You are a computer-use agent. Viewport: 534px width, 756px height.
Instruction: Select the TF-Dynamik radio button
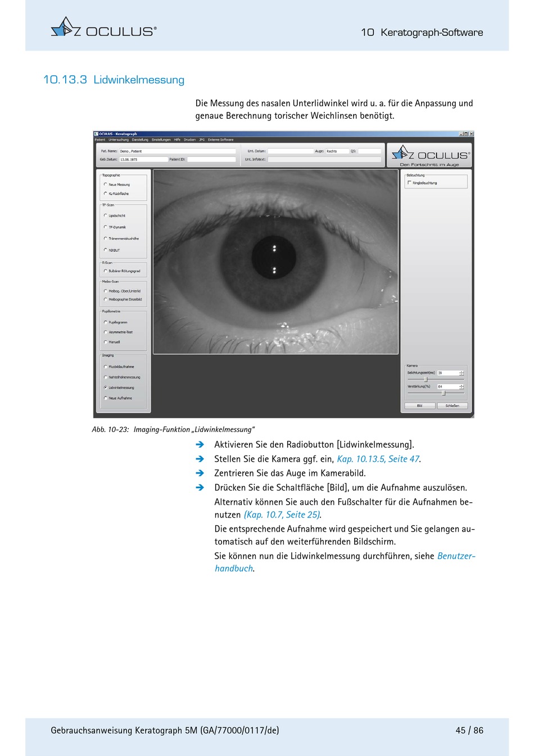105,227
